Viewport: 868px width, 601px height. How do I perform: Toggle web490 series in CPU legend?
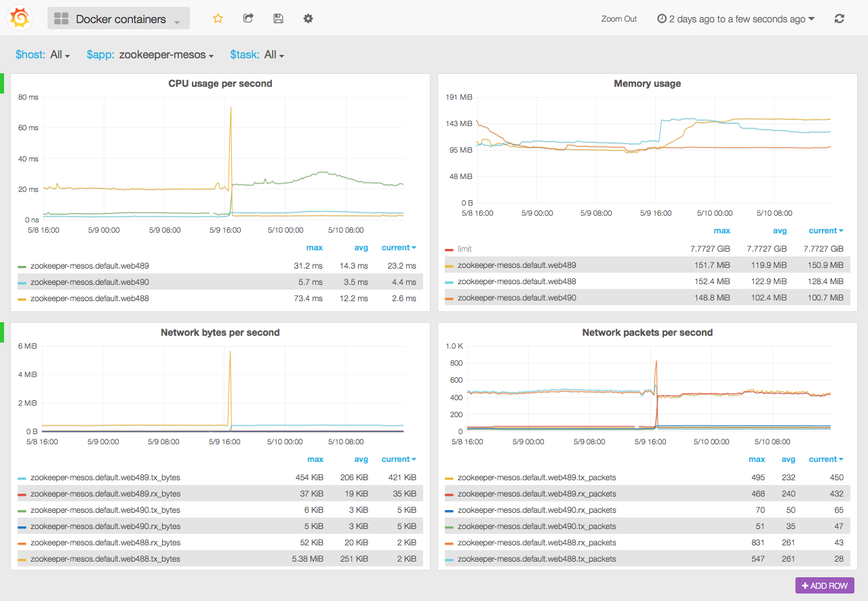tap(90, 282)
